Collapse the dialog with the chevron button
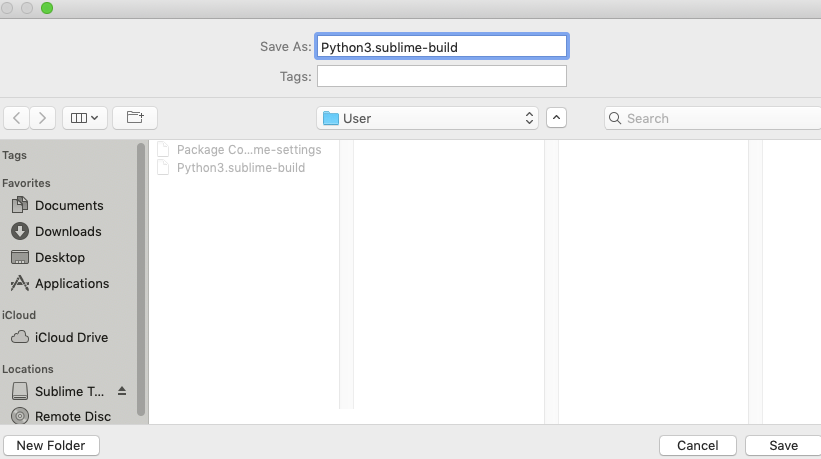The image size is (821, 459). tap(556, 118)
